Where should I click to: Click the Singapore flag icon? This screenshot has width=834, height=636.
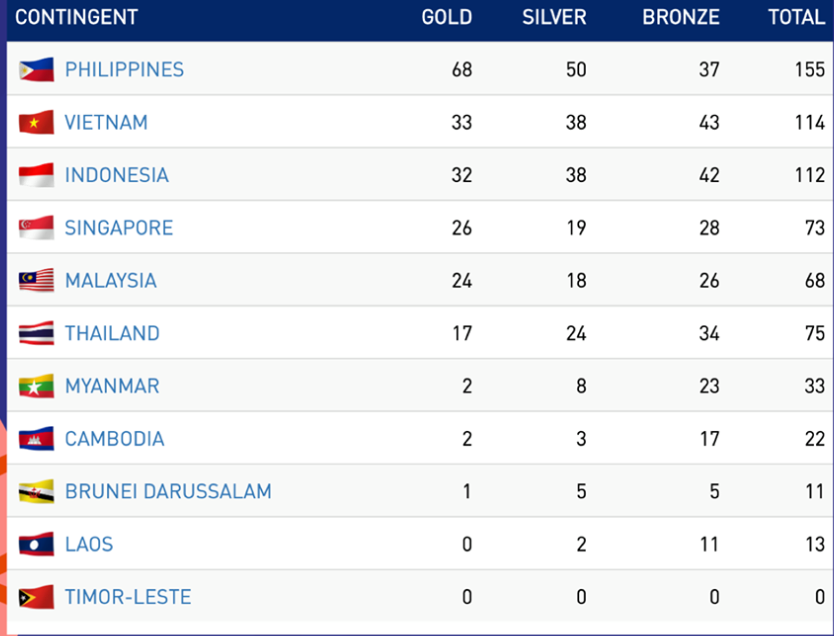37,228
